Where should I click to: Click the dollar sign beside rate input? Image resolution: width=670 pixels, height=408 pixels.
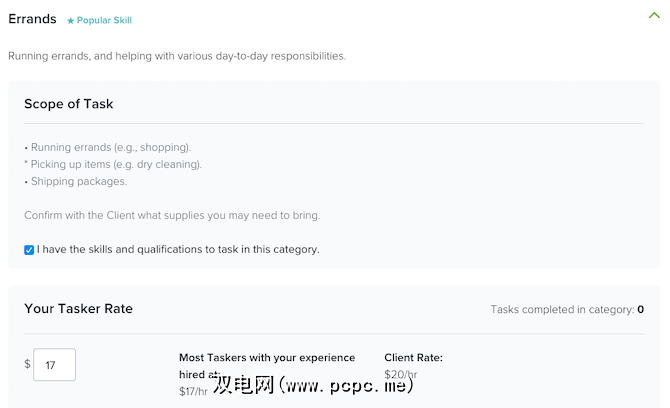coord(27,364)
